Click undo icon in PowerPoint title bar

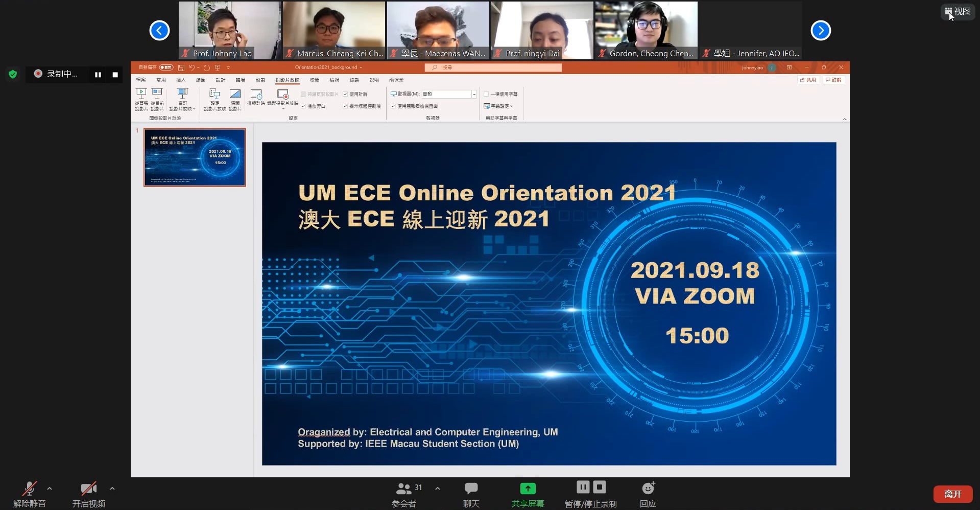(x=192, y=67)
